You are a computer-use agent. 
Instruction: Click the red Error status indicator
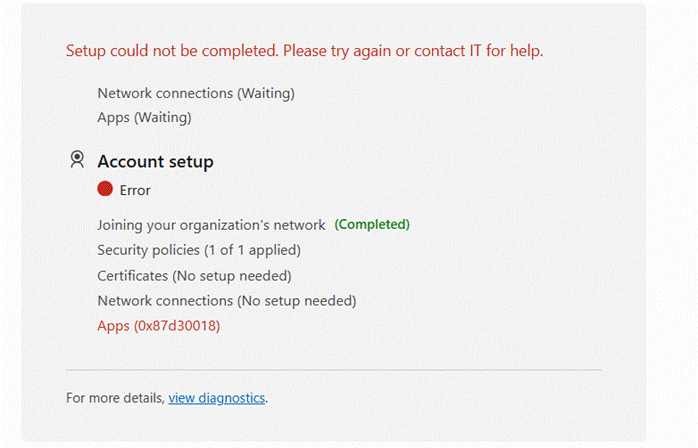[105, 189]
